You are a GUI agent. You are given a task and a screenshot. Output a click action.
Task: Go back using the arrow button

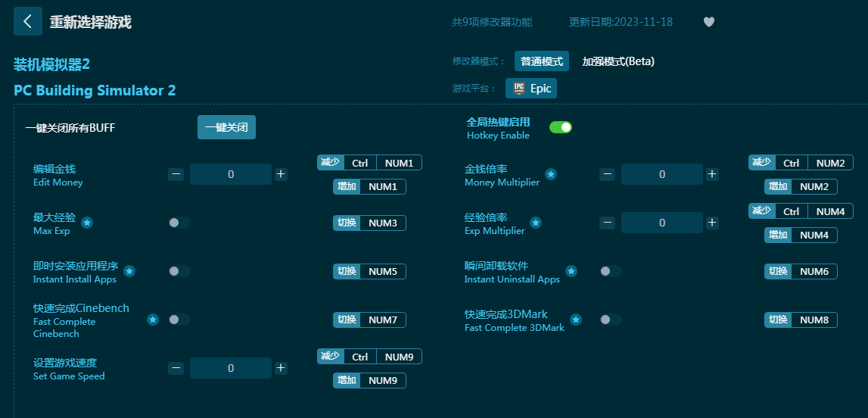(x=28, y=22)
